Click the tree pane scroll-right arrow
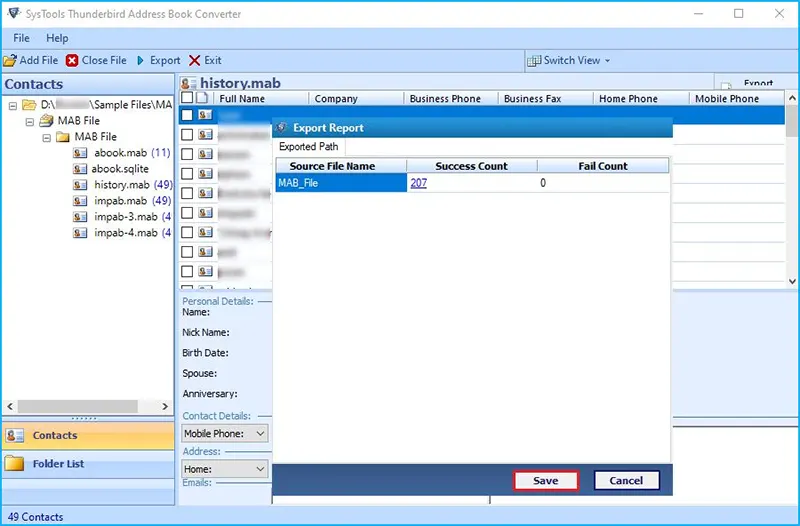The image size is (800, 526). click(165, 406)
